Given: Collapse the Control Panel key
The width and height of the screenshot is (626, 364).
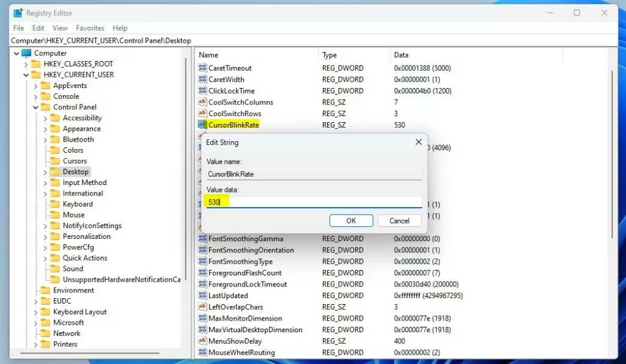Looking at the screenshot, I should pyautogui.click(x=35, y=107).
